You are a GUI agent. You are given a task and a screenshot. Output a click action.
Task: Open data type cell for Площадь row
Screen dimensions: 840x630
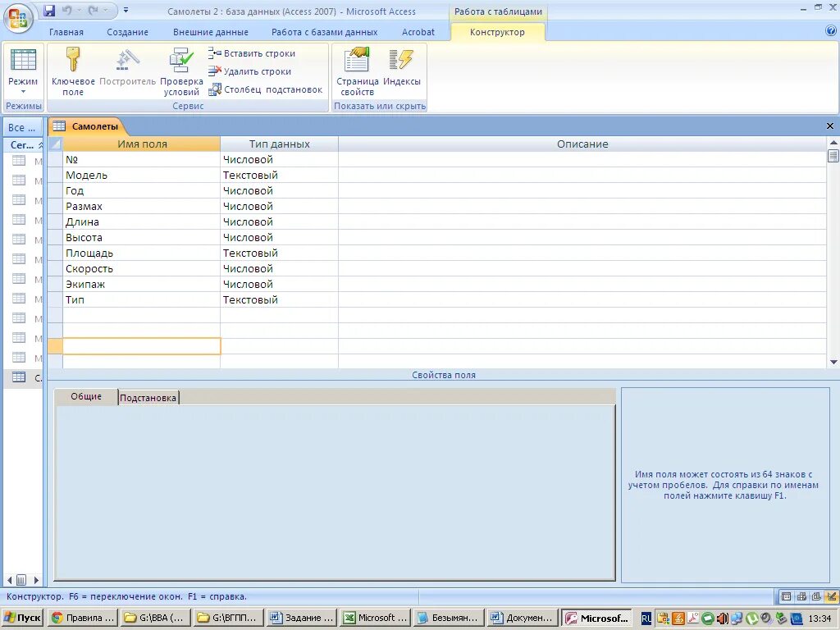279,253
